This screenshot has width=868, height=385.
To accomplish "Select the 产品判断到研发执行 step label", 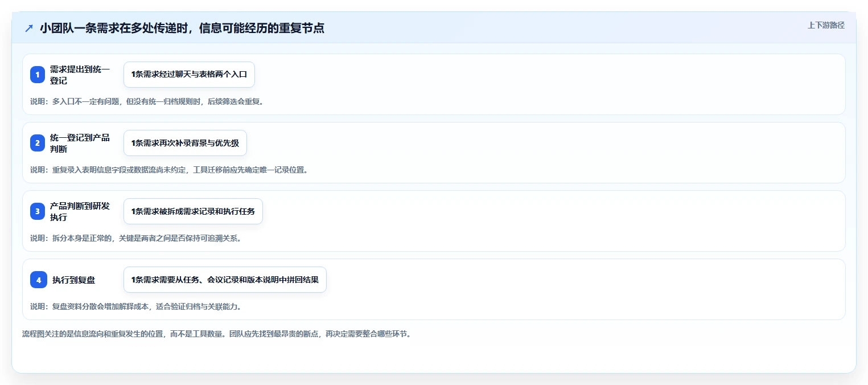I will [x=80, y=211].
